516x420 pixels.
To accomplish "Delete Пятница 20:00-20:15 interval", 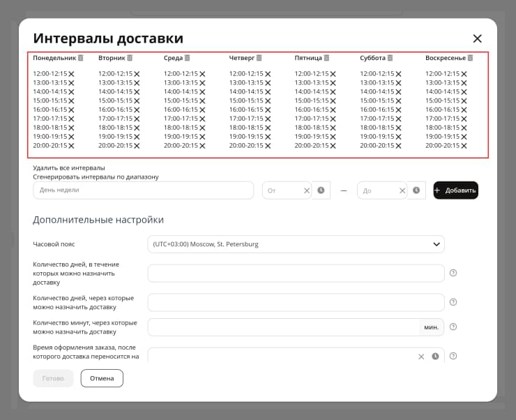I will point(333,146).
